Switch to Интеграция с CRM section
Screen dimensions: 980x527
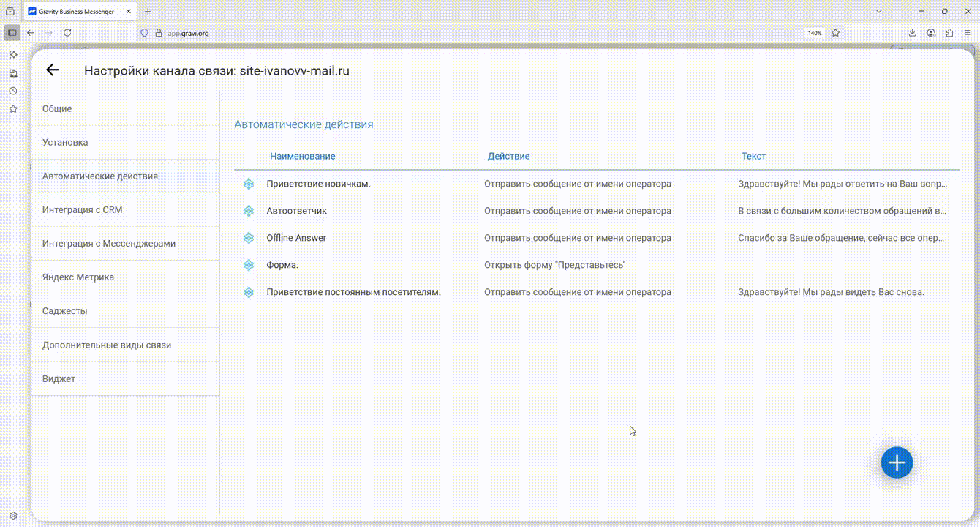[x=82, y=209]
